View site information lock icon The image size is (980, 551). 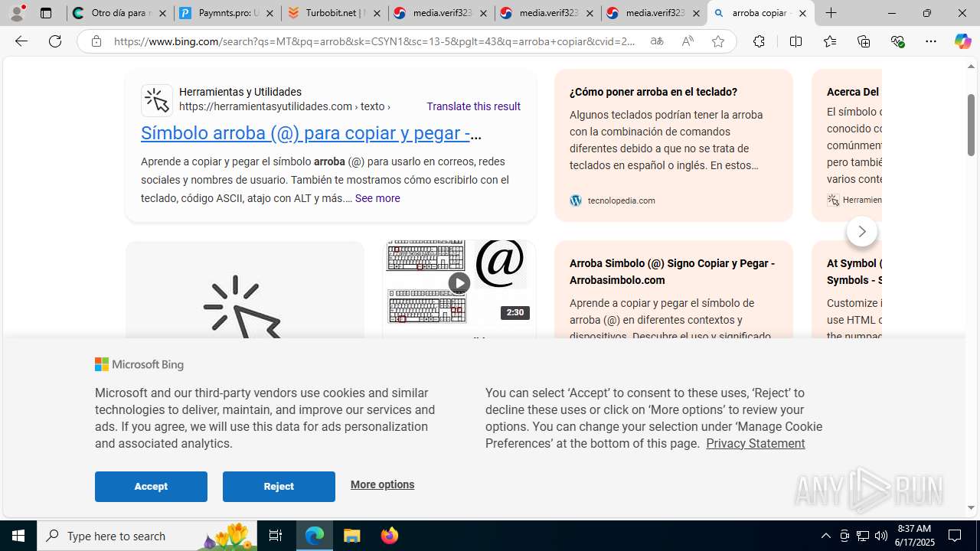(96, 41)
